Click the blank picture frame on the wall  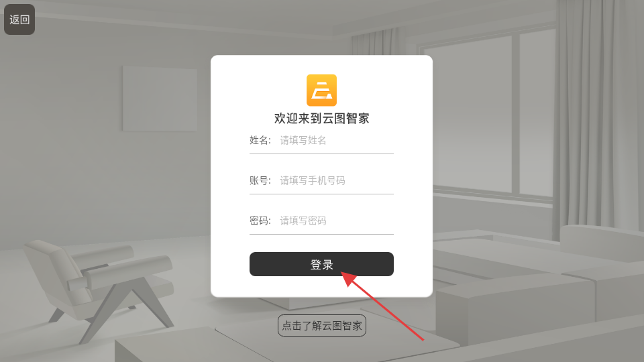pyautogui.click(x=160, y=99)
